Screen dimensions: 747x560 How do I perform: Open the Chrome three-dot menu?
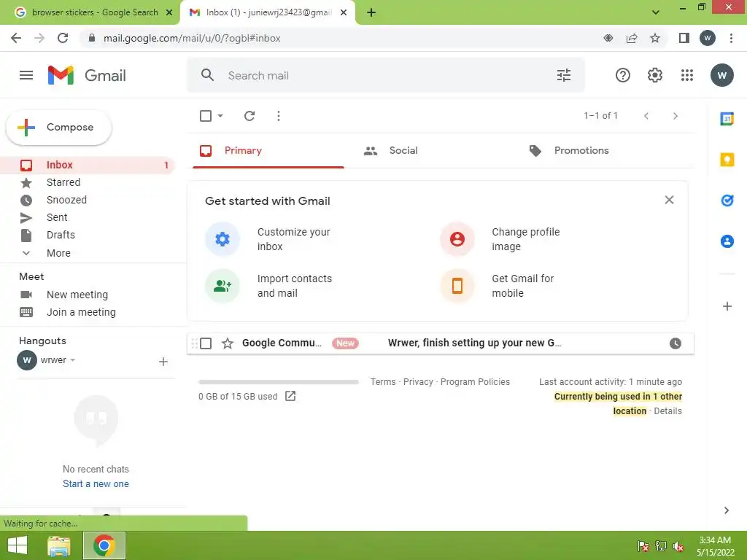(731, 38)
